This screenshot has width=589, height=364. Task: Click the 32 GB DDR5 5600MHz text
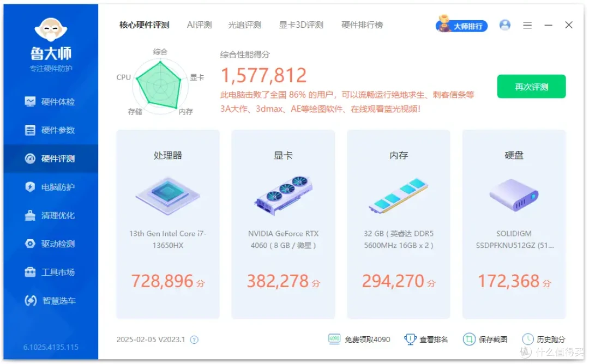(x=399, y=239)
